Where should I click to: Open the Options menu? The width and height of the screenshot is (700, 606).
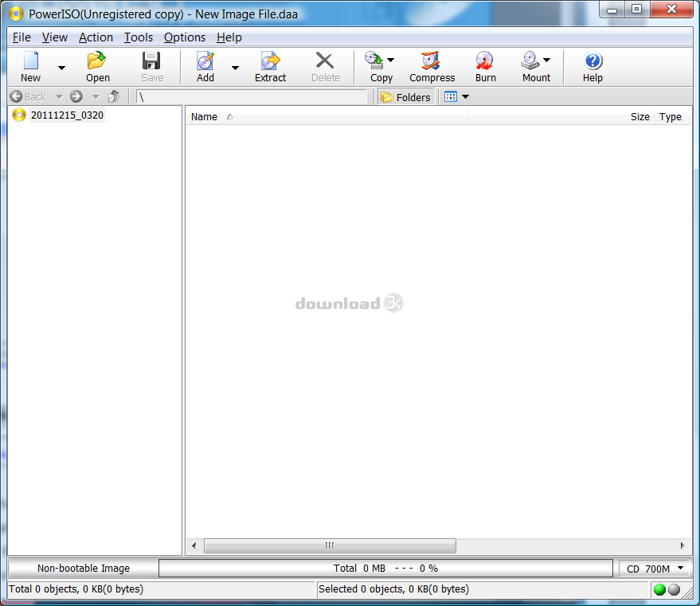tap(184, 37)
